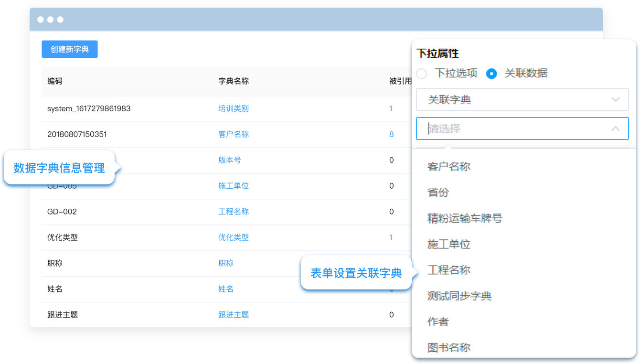The height and width of the screenshot is (364, 640).
Task: Open the 优化类型 dictionary name link
Action: tap(234, 237)
